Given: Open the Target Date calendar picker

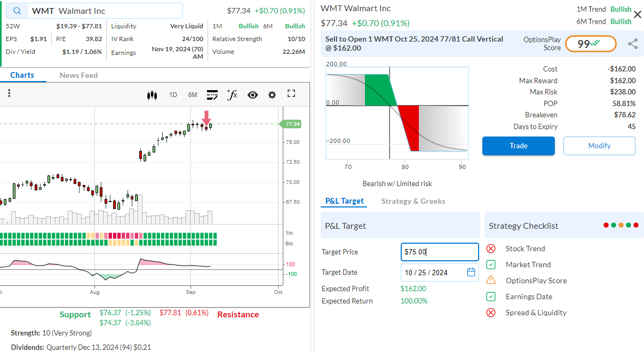Looking at the screenshot, I should pyautogui.click(x=471, y=273).
